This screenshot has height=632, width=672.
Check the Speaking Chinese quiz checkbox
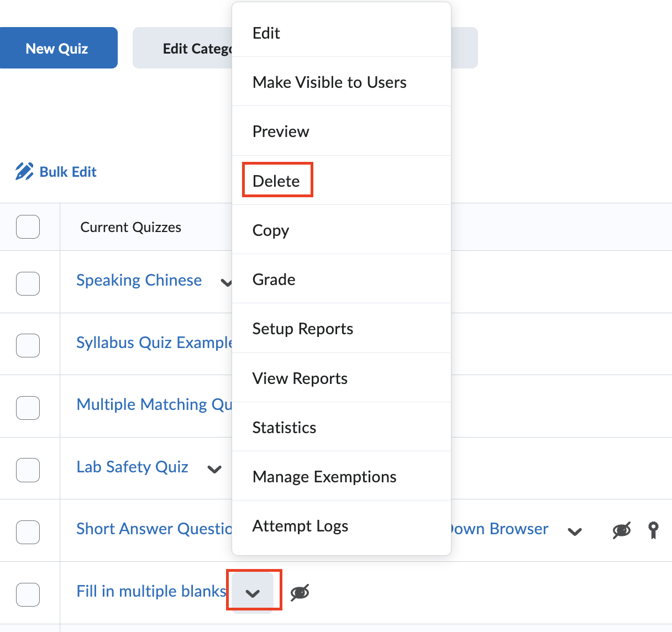[x=28, y=283]
